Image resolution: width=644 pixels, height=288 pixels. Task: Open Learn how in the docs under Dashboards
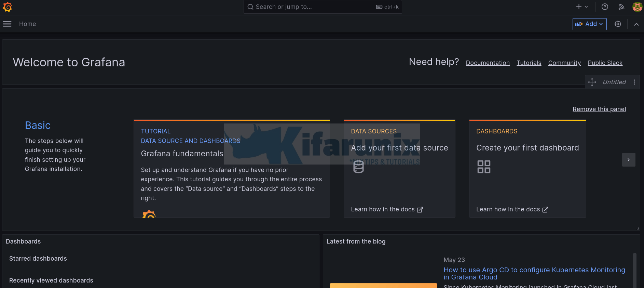pos(512,209)
